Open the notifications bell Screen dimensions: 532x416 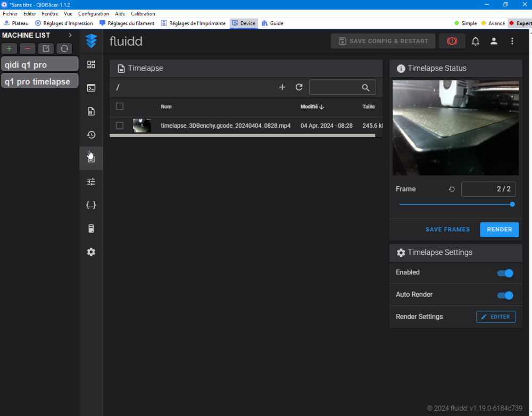click(x=475, y=41)
